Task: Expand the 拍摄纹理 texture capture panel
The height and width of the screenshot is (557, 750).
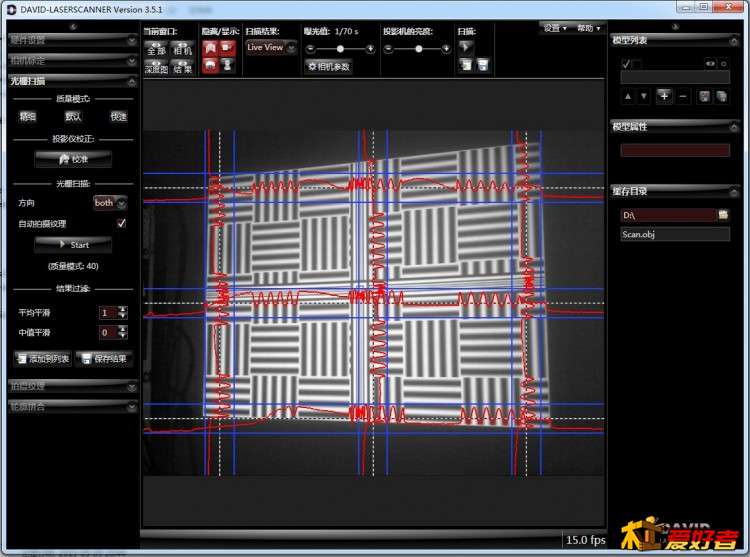Action: click(73, 386)
